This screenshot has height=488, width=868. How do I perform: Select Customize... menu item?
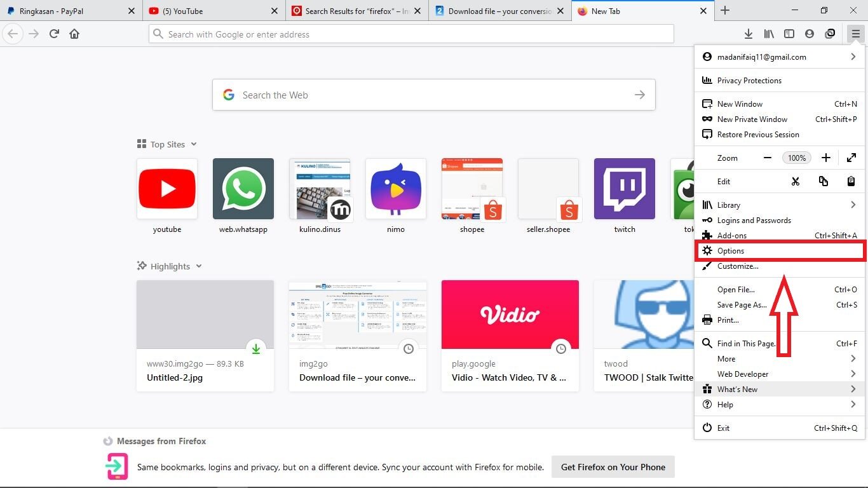(780, 266)
